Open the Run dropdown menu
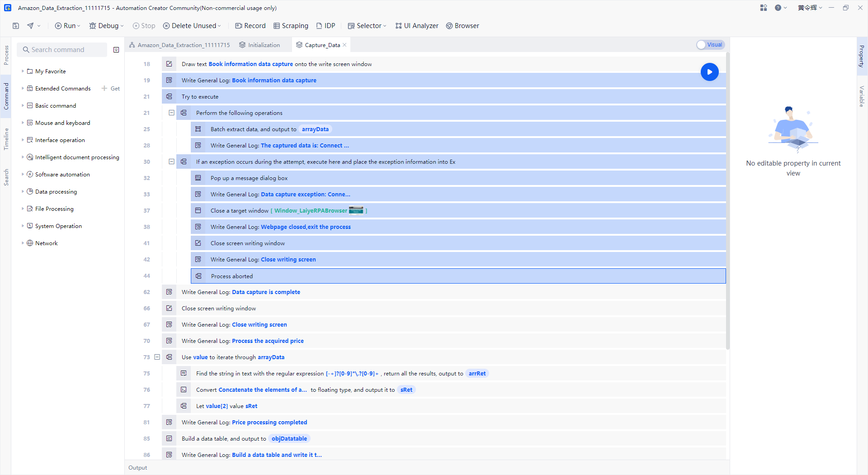868x475 pixels. tap(79, 26)
